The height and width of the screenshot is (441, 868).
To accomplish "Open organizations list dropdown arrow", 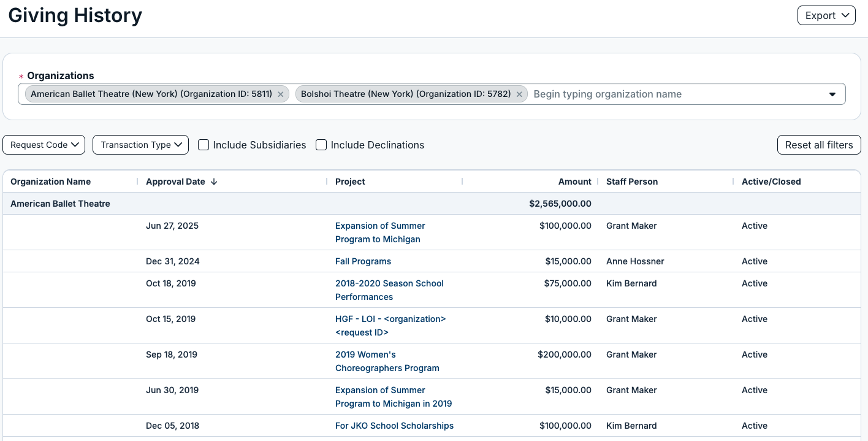I will pos(832,94).
